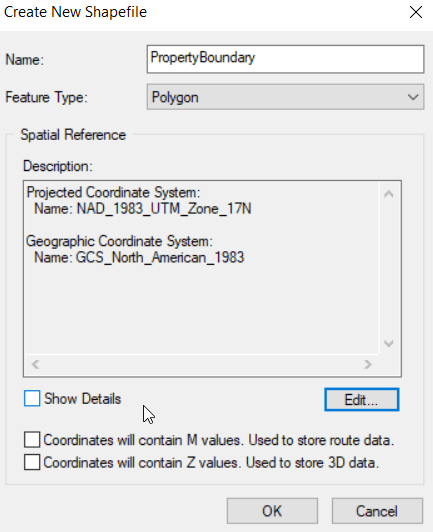
Task: Enable the Show Details checkbox
Action: tap(32, 398)
